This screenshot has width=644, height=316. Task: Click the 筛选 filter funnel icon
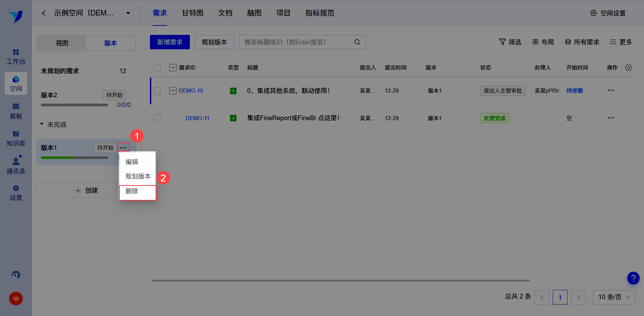click(x=502, y=42)
